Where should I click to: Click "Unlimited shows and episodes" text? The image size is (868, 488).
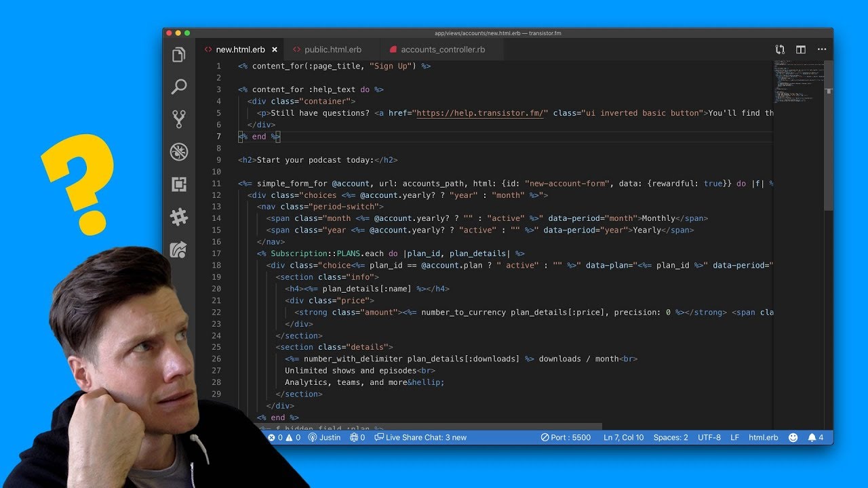click(x=351, y=371)
